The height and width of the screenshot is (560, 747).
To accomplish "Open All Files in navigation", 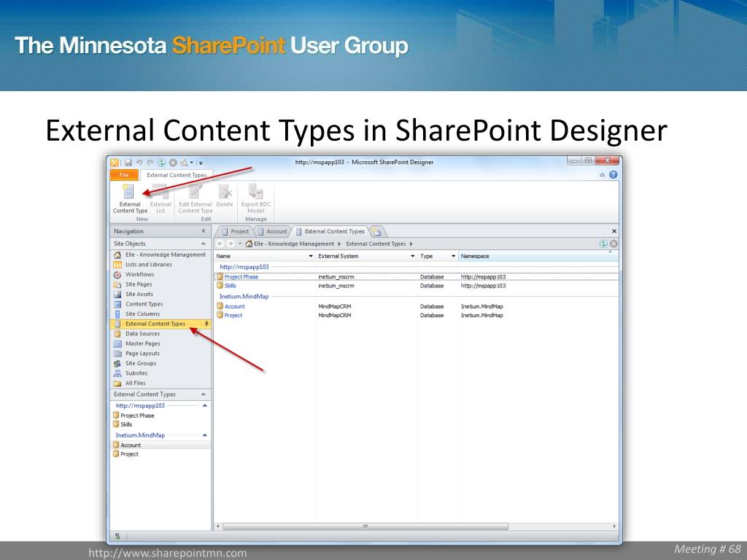I will [x=160, y=384].
